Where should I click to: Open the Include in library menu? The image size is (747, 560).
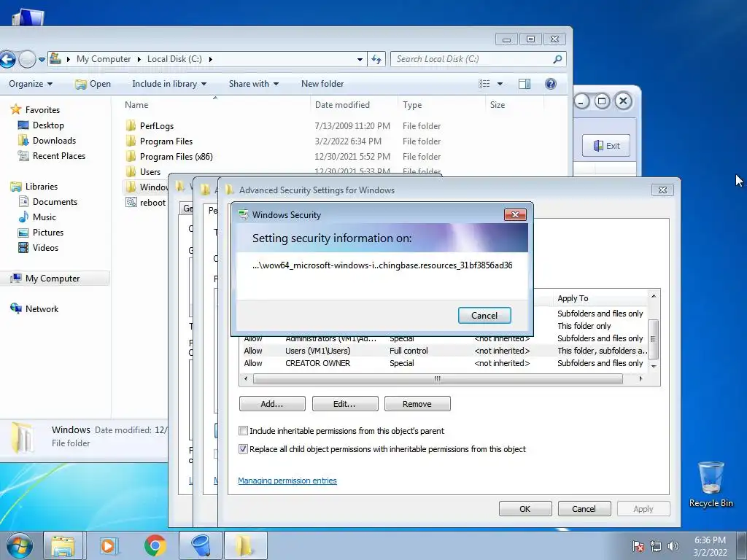pos(169,84)
